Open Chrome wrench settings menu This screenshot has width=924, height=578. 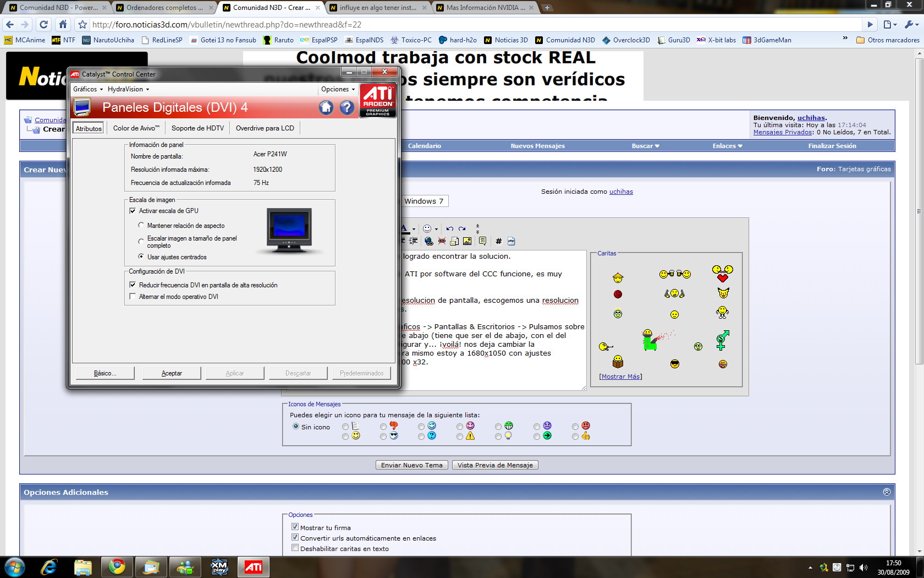(x=911, y=24)
